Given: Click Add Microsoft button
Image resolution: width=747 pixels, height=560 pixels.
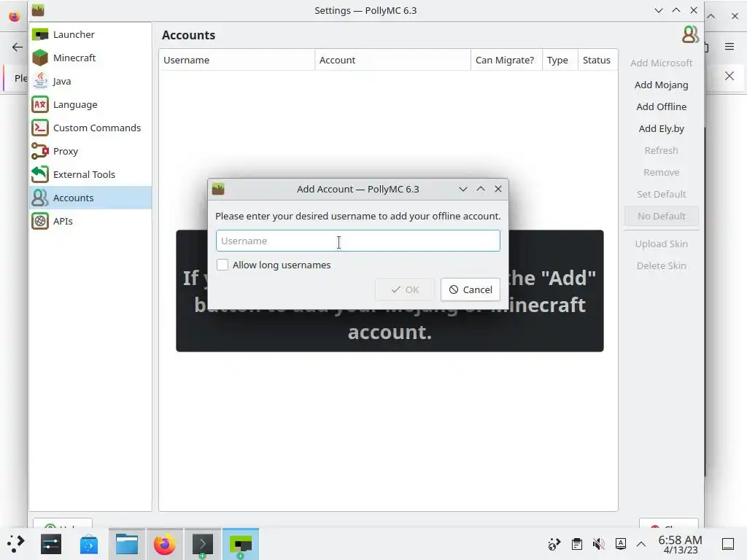Looking at the screenshot, I should 661,63.
